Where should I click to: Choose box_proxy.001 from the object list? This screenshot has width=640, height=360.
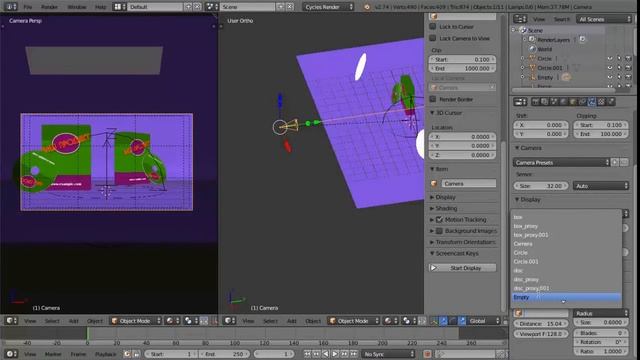pyautogui.click(x=567, y=235)
